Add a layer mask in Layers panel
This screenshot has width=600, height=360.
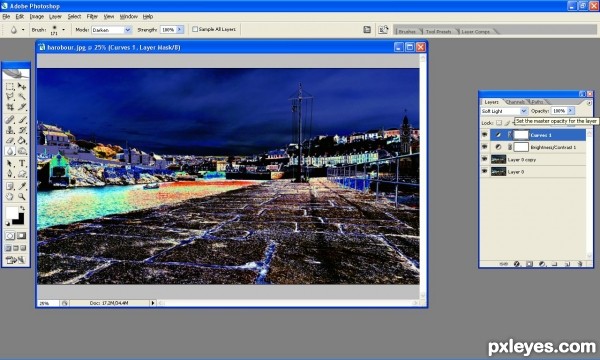[x=529, y=264]
